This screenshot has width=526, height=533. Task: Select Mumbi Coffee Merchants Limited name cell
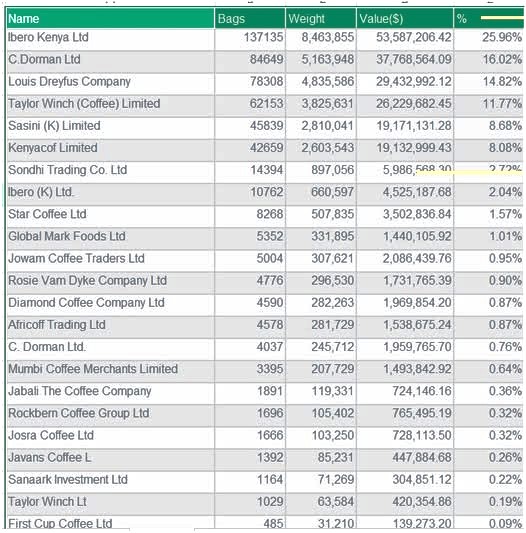tap(111, 369)
